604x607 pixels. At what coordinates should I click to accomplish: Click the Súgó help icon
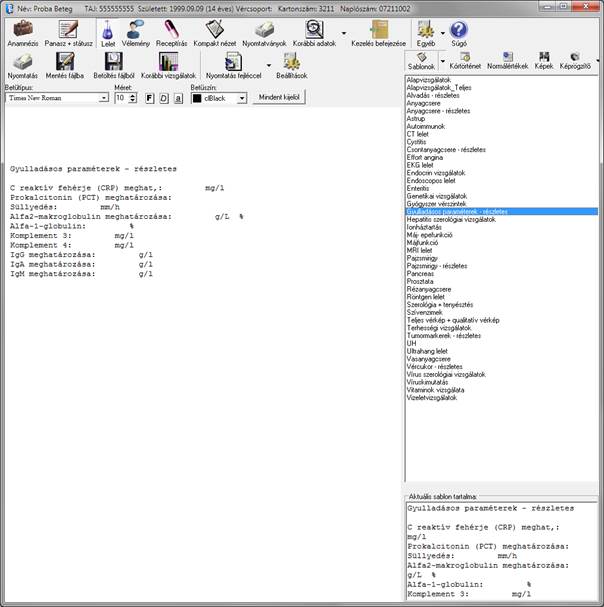pos(459,29)
